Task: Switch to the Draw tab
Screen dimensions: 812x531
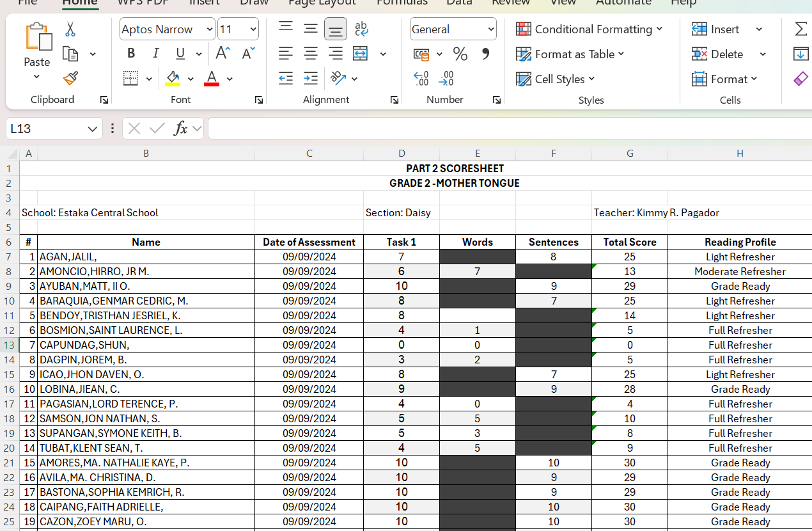Action: [254, 3]
